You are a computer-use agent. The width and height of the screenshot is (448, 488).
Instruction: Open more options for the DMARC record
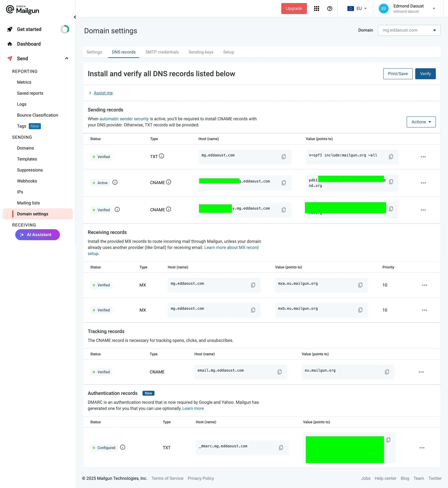pos(422,448)
